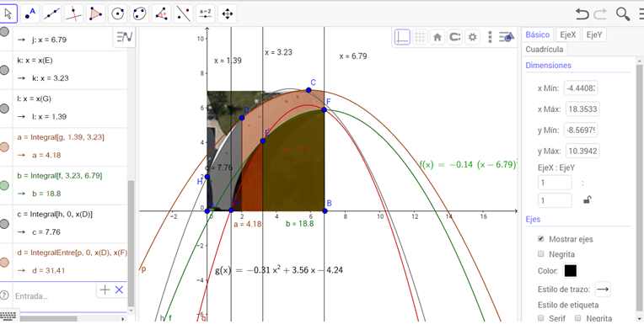644x335 pixels.
Task: Select the Circle with center tool
Action: (x=118, y=13)
